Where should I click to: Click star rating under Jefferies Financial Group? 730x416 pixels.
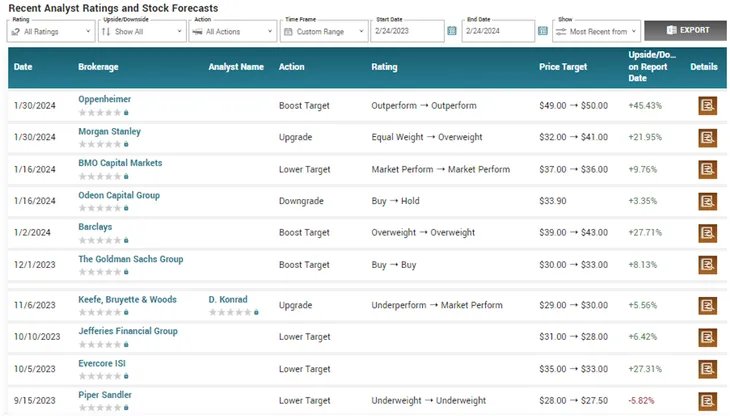100,344
